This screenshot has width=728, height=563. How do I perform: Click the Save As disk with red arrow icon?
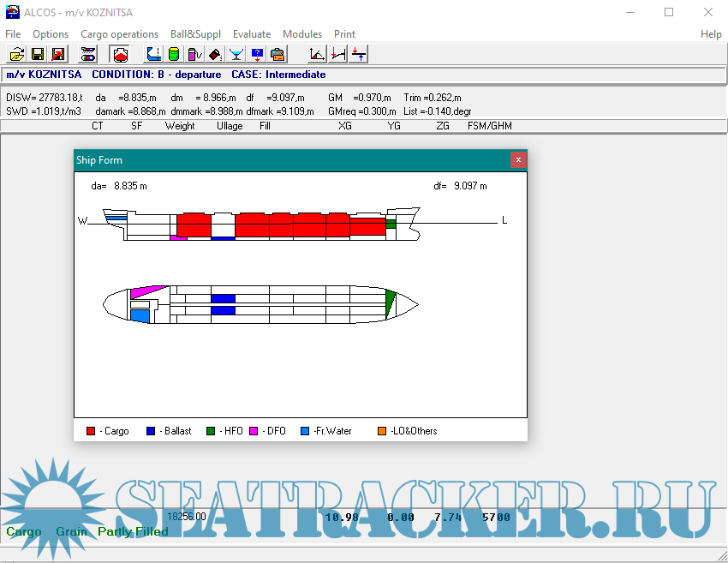pyautogui.click(x=57, y=54)
